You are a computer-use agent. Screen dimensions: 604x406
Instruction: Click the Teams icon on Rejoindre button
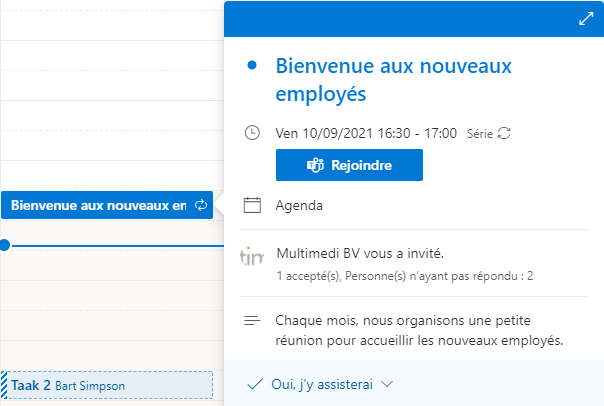tap(315, 165)
